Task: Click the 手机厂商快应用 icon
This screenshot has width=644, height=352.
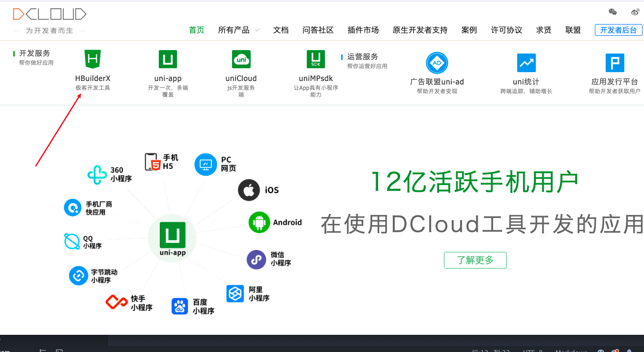Action: [72, 208]
